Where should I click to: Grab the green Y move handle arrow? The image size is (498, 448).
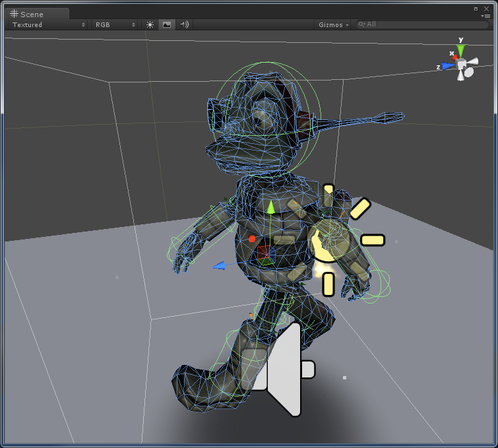point(270,207)
